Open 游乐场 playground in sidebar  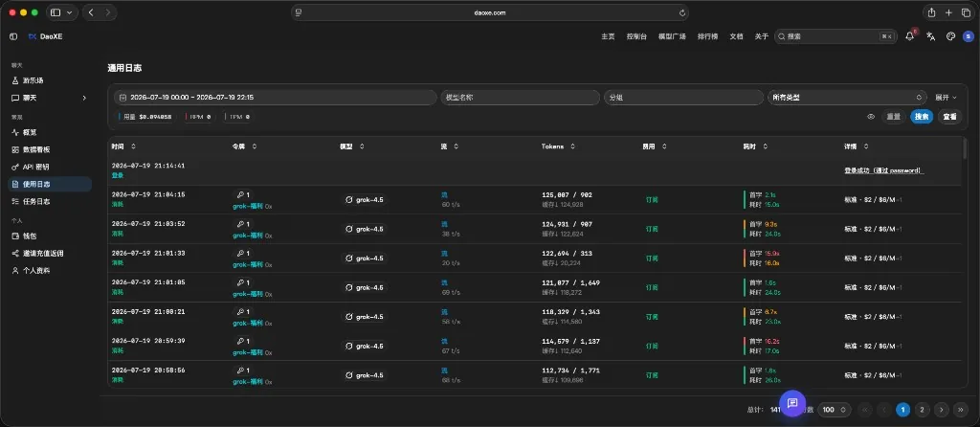pos(33,80)
